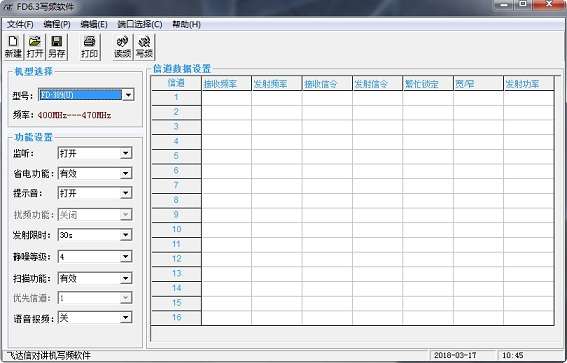
Task: Click the 打印 print toolbar icon
Action: [x=90, y=47]
